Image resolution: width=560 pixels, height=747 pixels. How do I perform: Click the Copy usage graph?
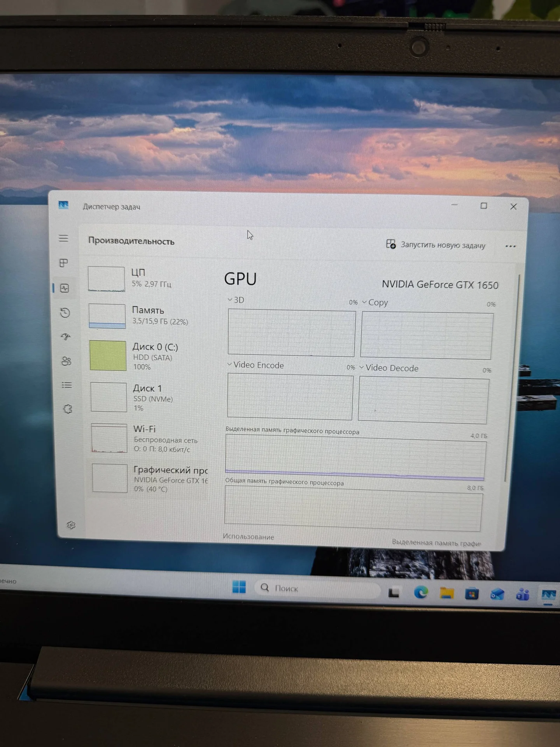[x=427, y=335]
